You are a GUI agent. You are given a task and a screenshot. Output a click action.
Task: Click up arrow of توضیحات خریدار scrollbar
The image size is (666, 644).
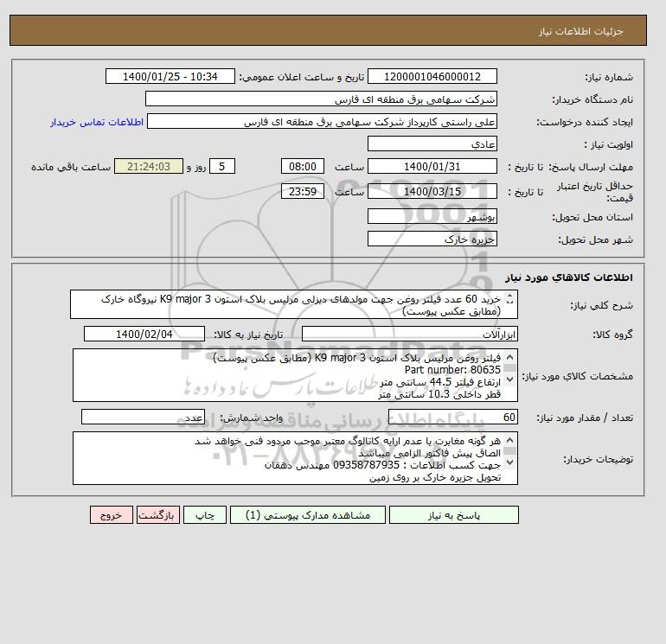click(x=510, y=441)
